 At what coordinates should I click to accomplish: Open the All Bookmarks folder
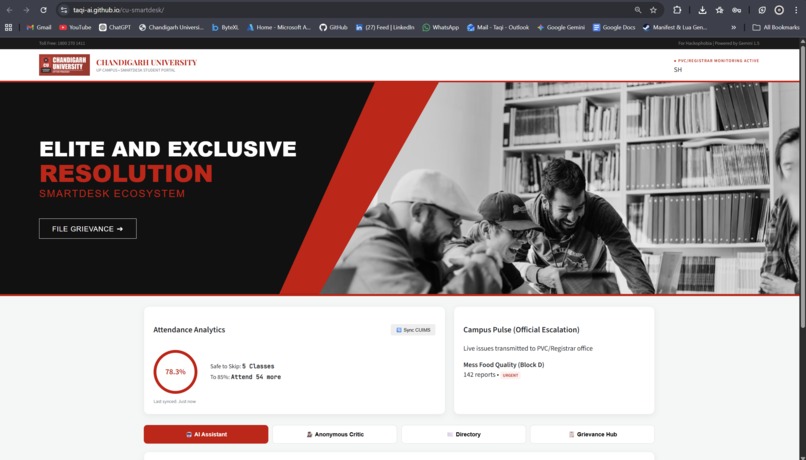pos(776,27)
